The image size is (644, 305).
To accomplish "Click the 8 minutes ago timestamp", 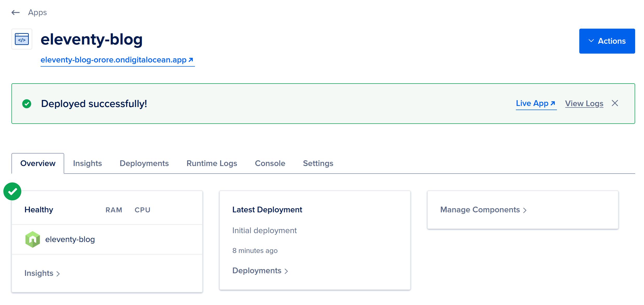I will (x=255, y=251).
